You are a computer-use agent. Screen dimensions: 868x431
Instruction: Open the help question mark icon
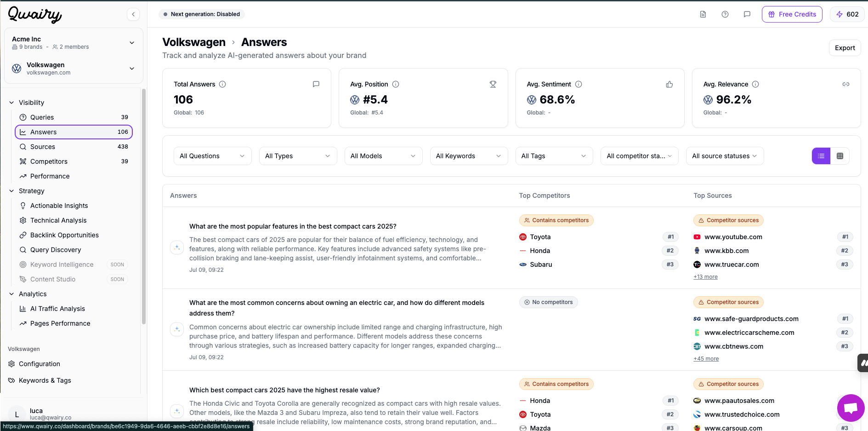tap(725, 14)
